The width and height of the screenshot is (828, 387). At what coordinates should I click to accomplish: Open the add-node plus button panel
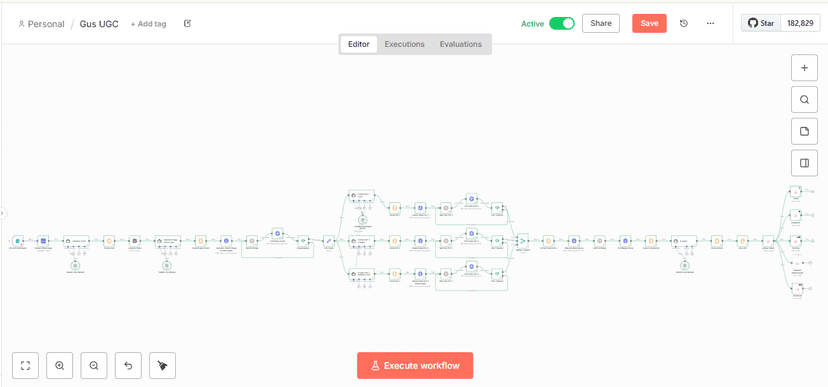tap(804, 68)
